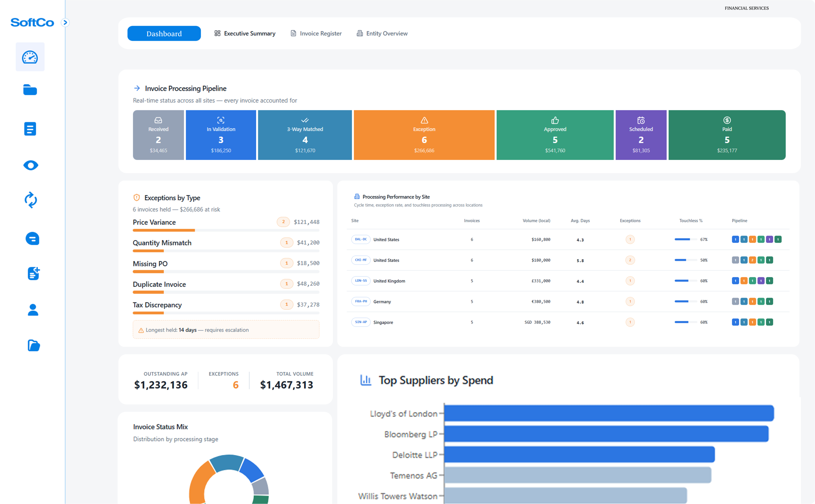Select the Exception pipeline stage card
Screen dimensions: 815x504
point(424,135)
